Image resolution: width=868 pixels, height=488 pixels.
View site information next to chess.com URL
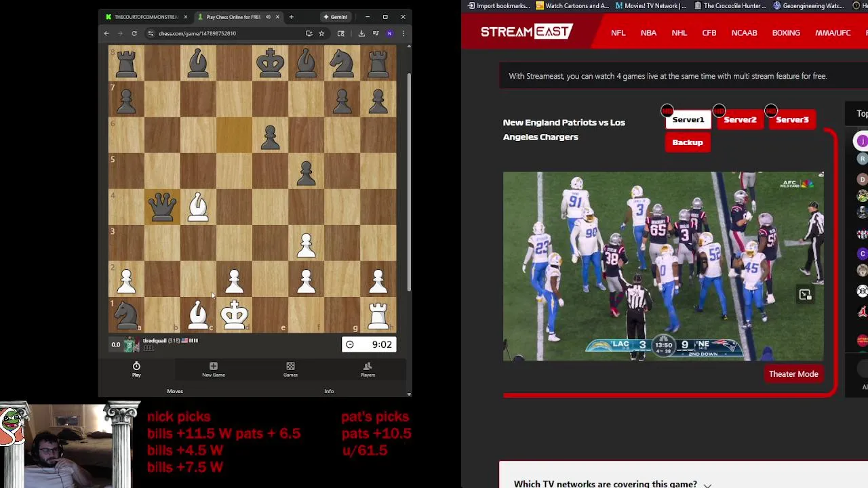pyautogui.click(x=151, y=33)
